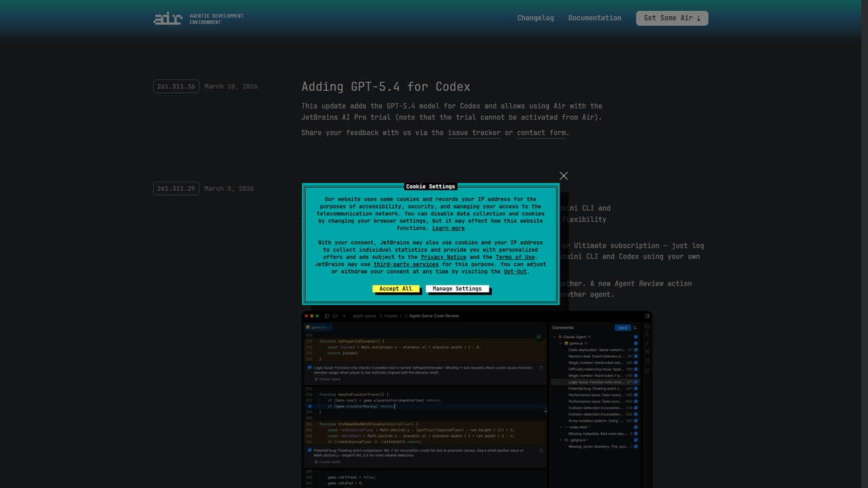
Task: Toggle checkbox for Claude Agent comments group
Action: click(635, 337)
